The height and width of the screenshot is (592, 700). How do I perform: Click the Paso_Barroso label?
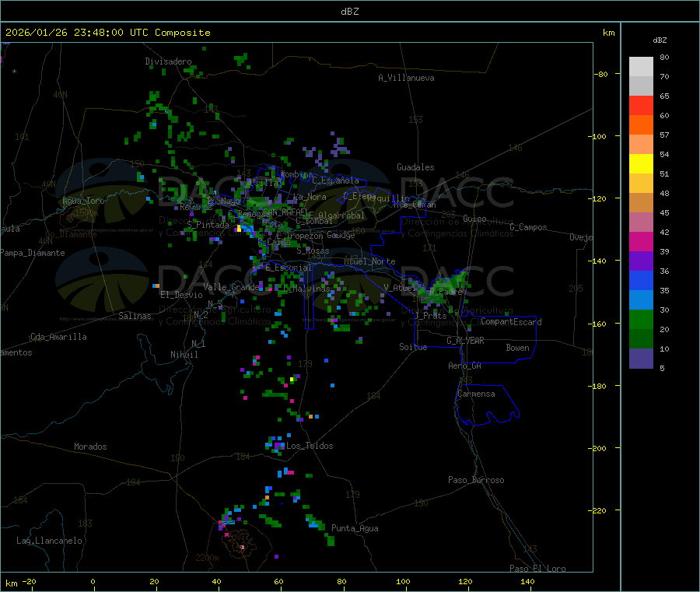pos(476,480)
